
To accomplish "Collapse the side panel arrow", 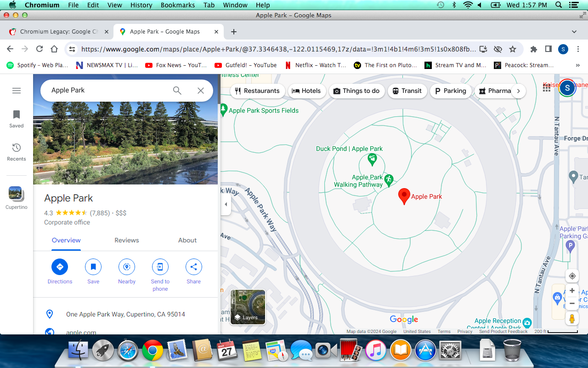I will point(226,204).
